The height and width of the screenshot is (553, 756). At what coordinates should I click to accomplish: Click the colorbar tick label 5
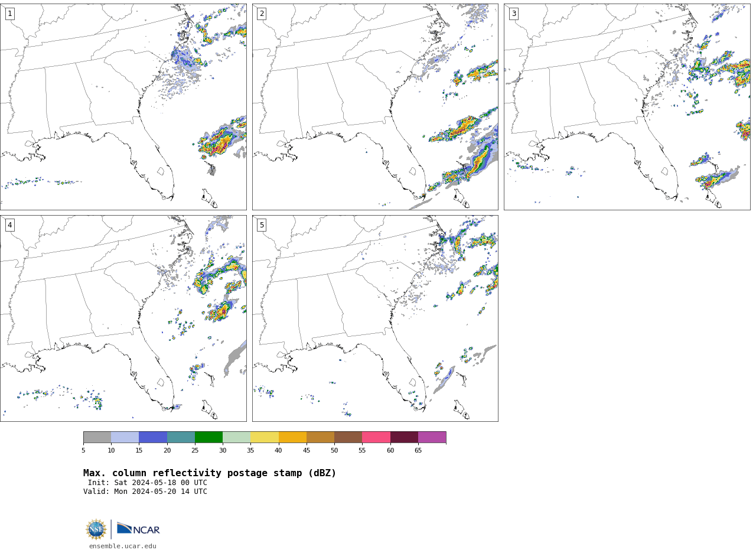click(83, 451)
